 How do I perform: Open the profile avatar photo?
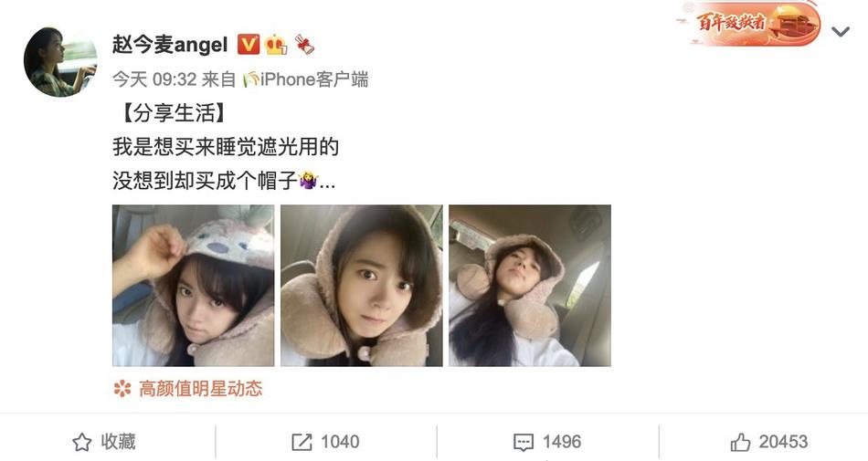[x=60, y=62]
